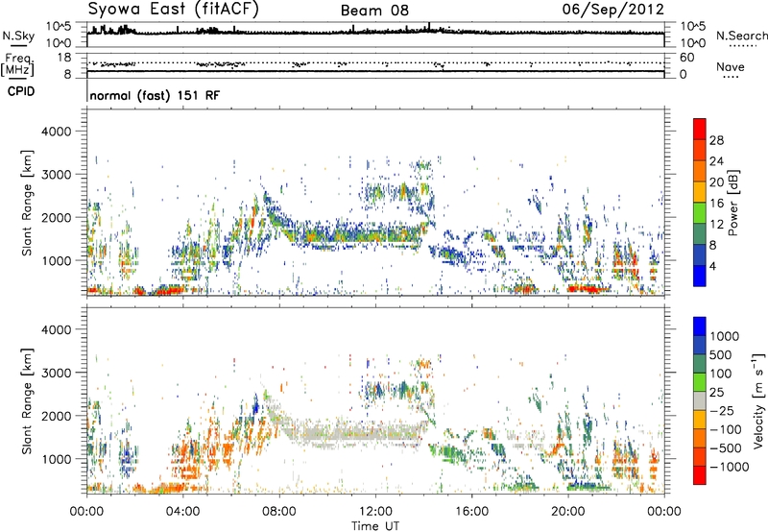Image resolution: width=768 pixels, height=532 pixels.
Task: Click '3000' on power panel range axis
Action: 56,175
